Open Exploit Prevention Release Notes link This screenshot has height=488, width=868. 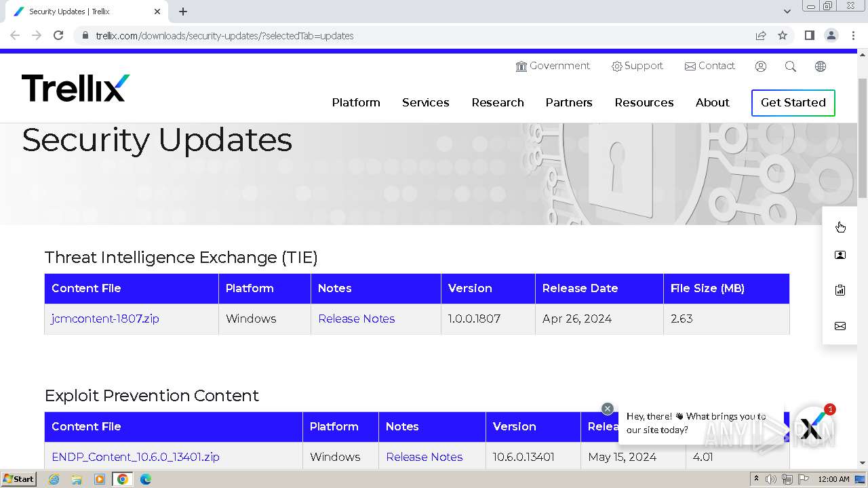click(x=425, y=457)
